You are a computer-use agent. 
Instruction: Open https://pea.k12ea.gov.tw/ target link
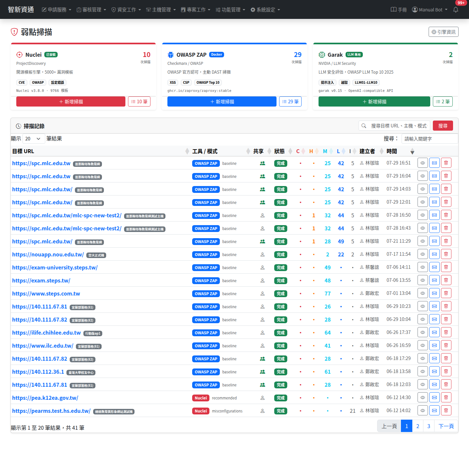tap(45, 398)
